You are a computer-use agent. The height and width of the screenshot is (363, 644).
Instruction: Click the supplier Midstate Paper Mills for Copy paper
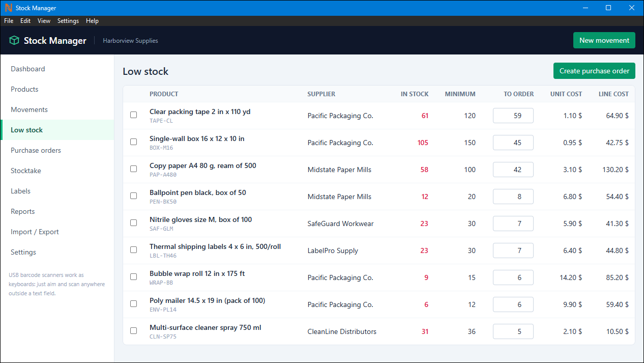point(339,170)
